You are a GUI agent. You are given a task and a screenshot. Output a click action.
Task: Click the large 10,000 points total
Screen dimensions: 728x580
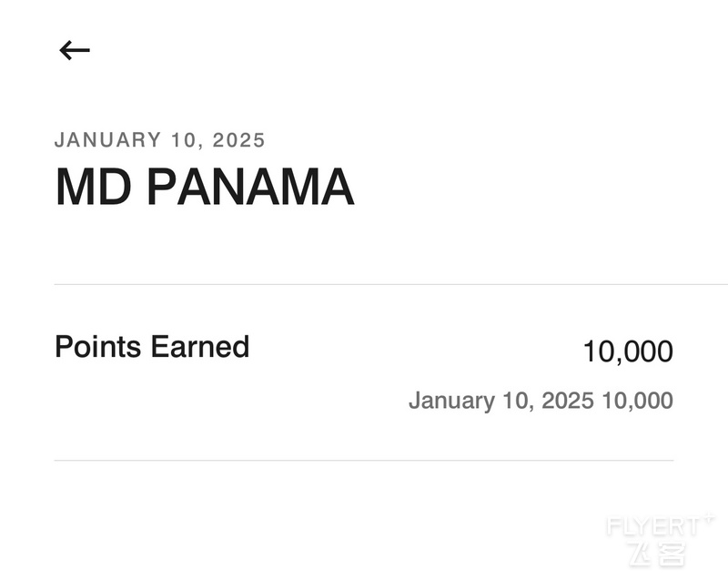(628, 351)
